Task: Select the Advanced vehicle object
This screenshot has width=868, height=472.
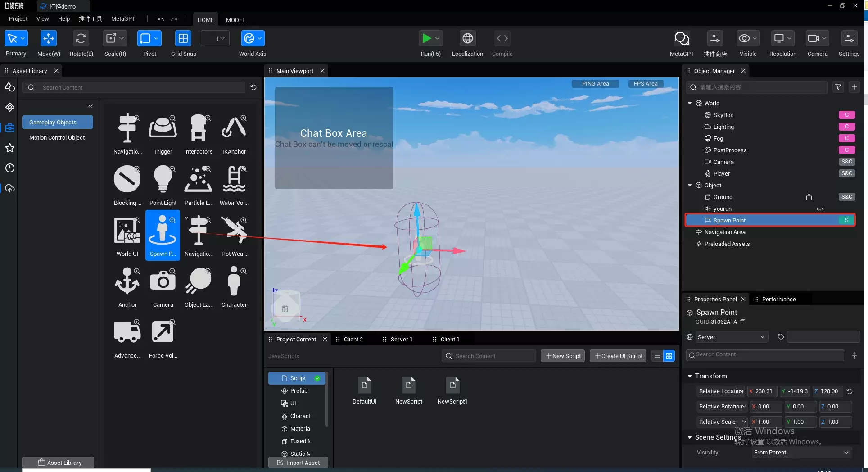Action: (x=127, y=338)
